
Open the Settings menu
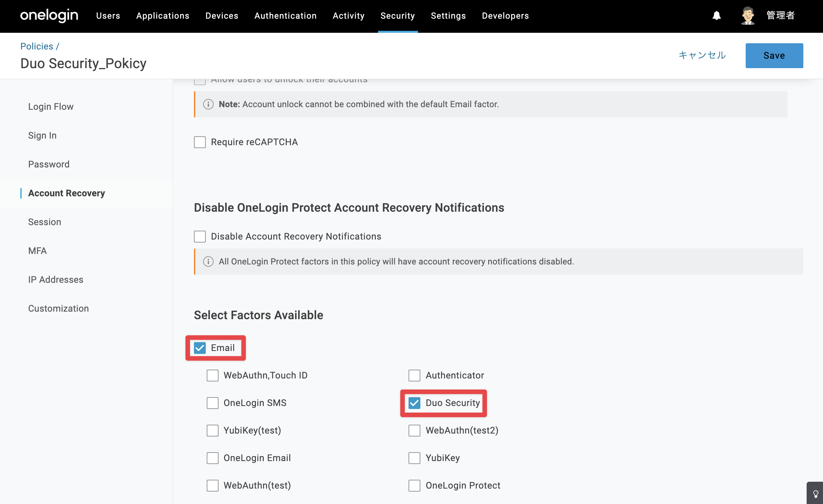pyautogui.click(x=448, y=16)
